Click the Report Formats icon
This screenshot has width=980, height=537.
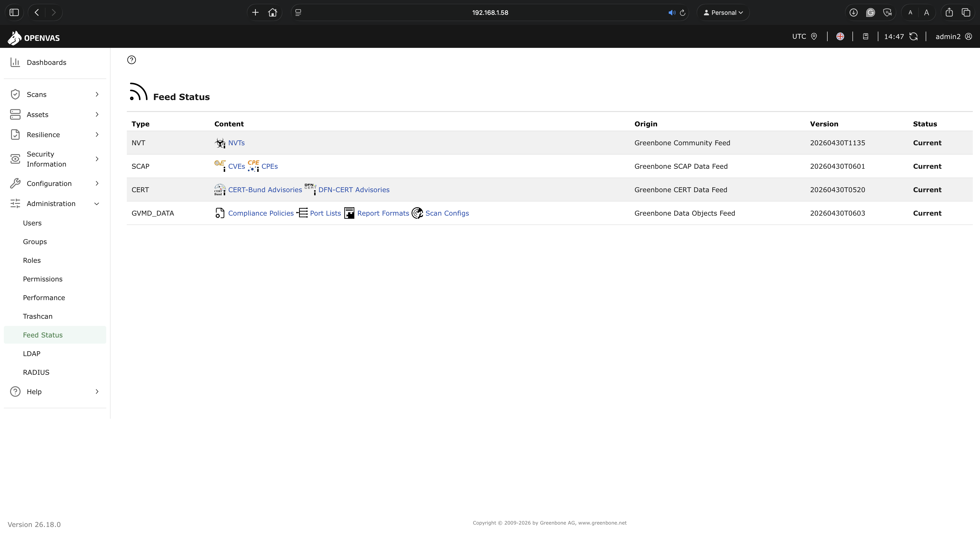point(349,213)
